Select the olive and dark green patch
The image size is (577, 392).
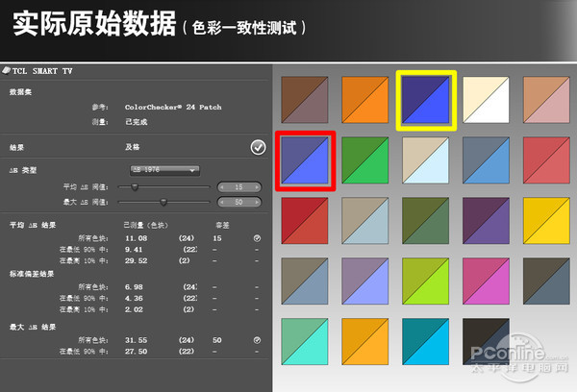click(425, 221)
